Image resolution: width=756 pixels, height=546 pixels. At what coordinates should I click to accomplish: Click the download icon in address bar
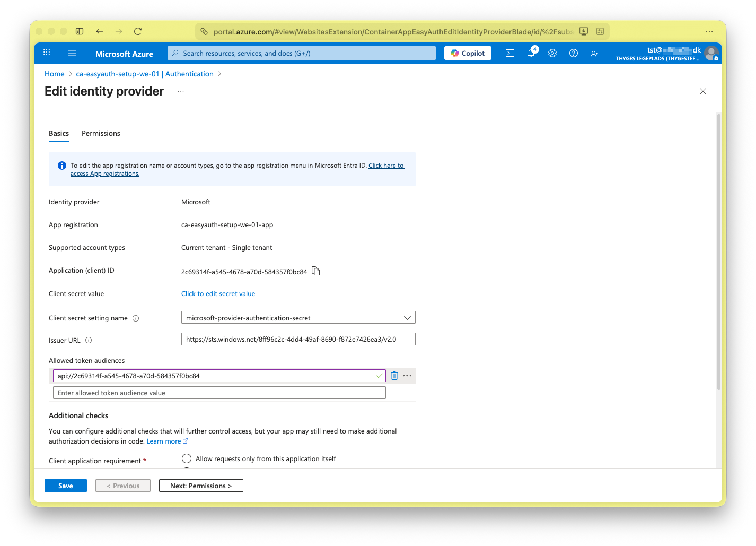(584, 31)
